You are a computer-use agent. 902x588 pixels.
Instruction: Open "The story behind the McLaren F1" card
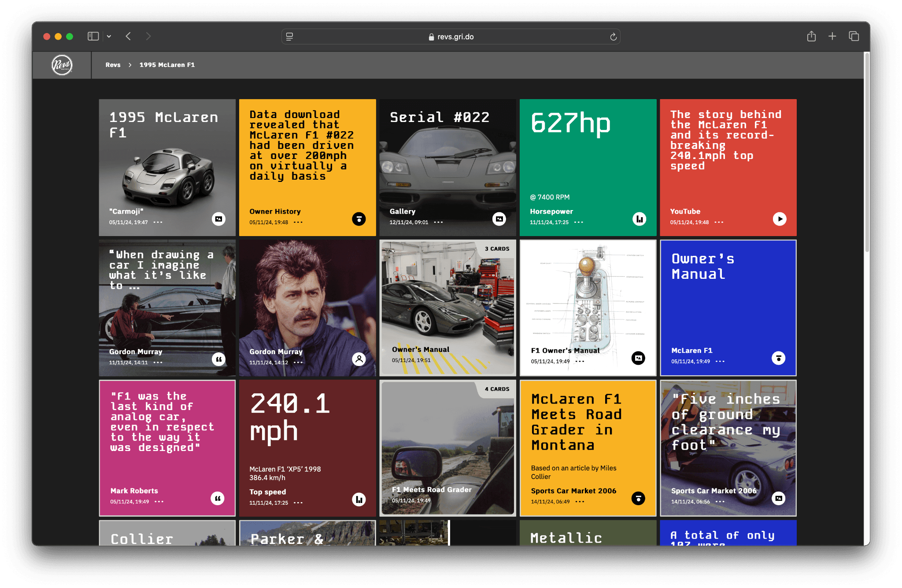726,140
